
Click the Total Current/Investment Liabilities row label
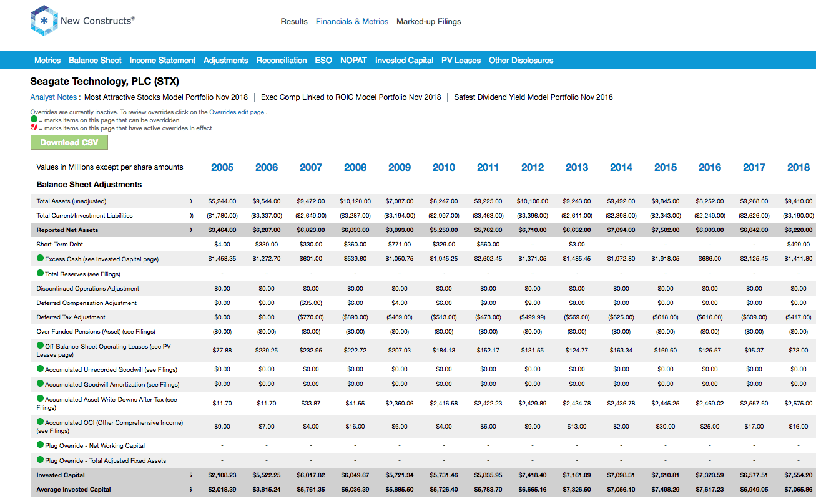coord(84,216)
